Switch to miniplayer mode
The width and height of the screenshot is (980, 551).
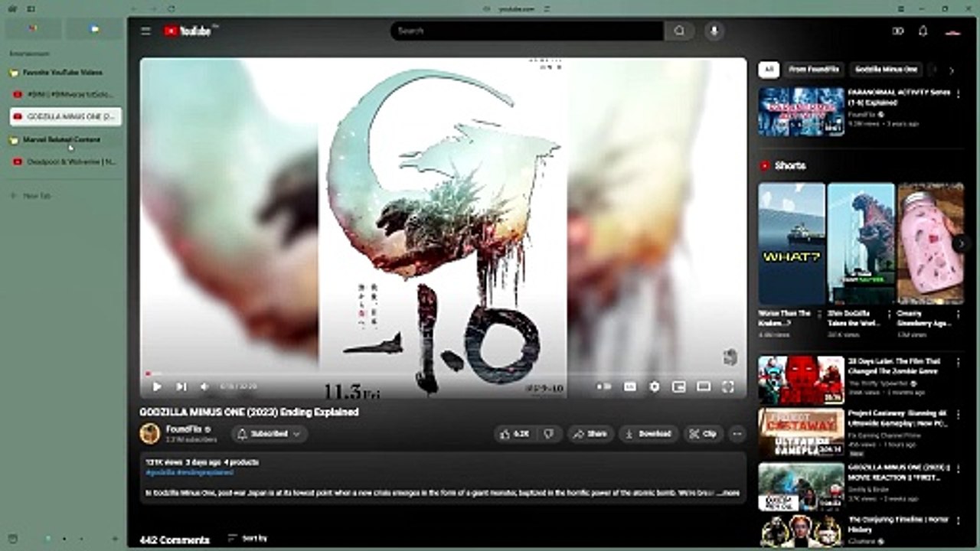pyautogui.click(x=678, y=387)
